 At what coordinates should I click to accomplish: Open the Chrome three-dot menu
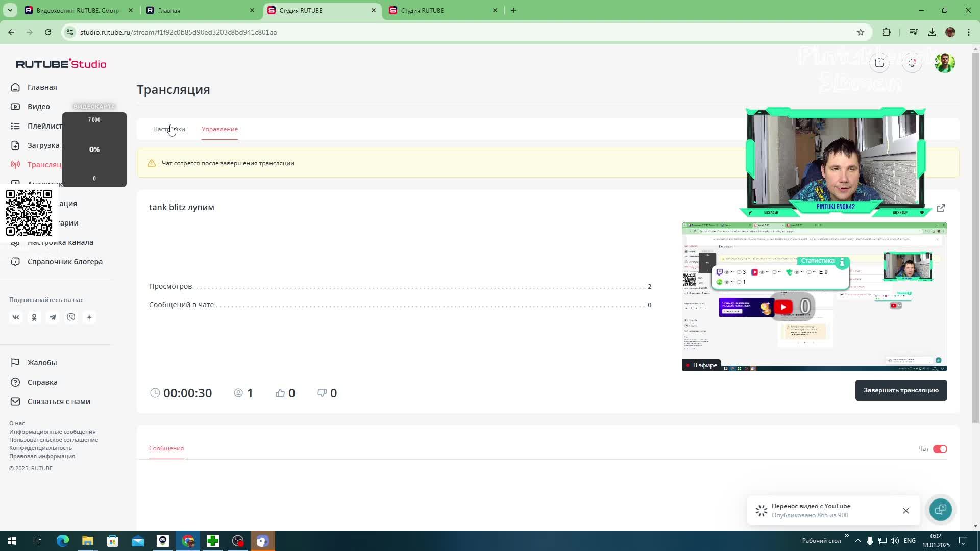coord(969,32)
